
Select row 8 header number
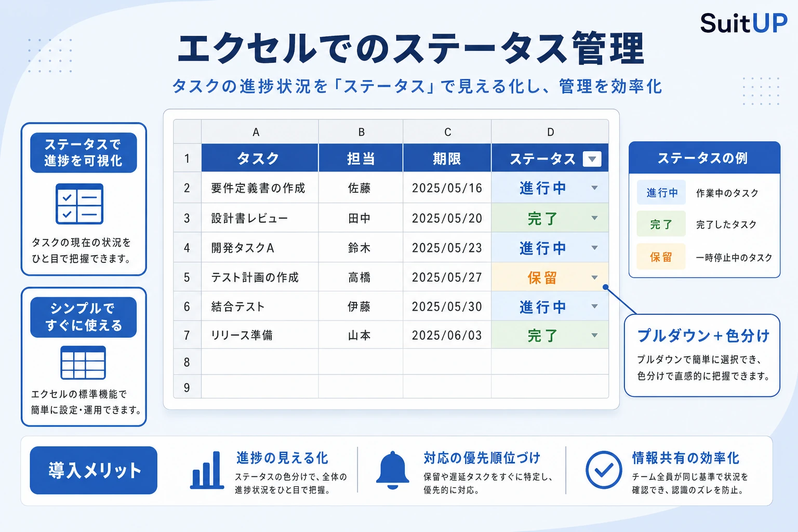(187, 362)
